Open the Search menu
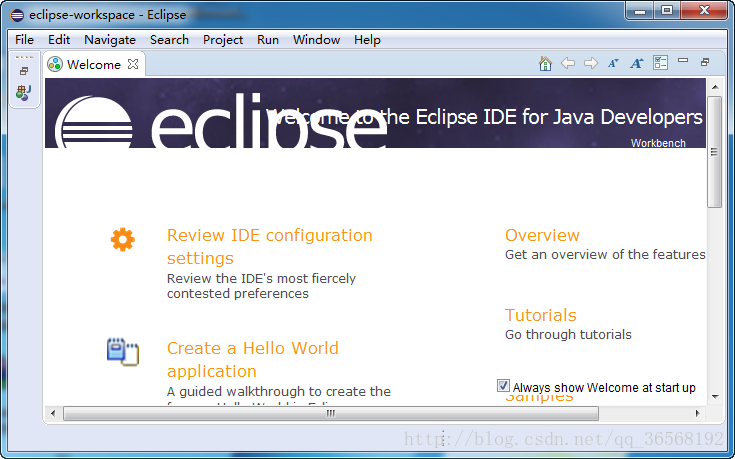Screen dimensions: 735x459 (x=169, y=40)
